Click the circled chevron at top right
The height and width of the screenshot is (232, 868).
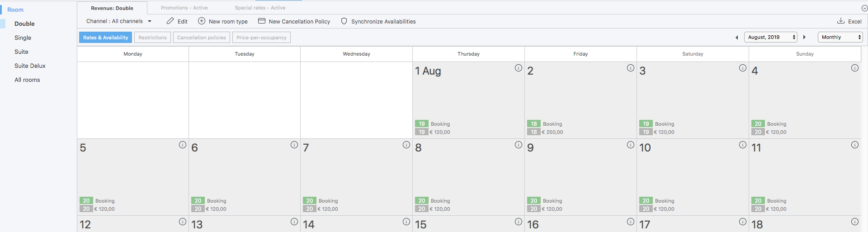tap(864, 8)
